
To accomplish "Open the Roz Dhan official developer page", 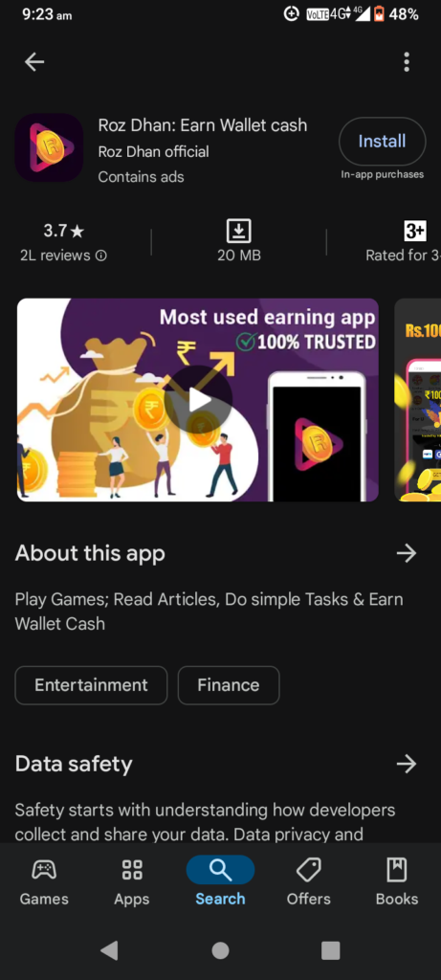I will pyautogui.click(x=154, y=152).
